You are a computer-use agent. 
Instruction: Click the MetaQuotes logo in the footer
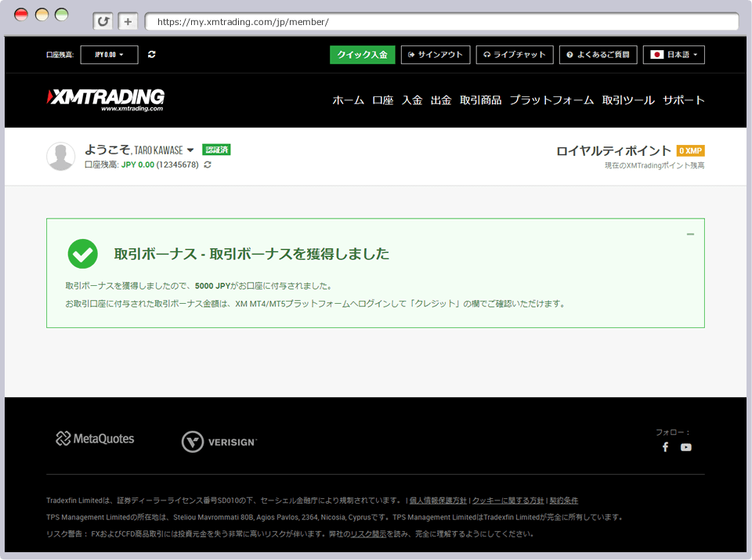[x=94, y=439]
